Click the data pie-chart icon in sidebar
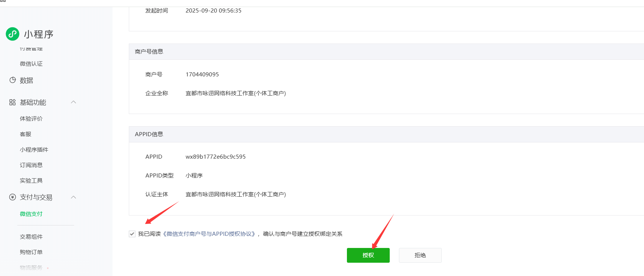Viewport: 644px width, 276px height. pyautogui.click(x=13, y=80)
